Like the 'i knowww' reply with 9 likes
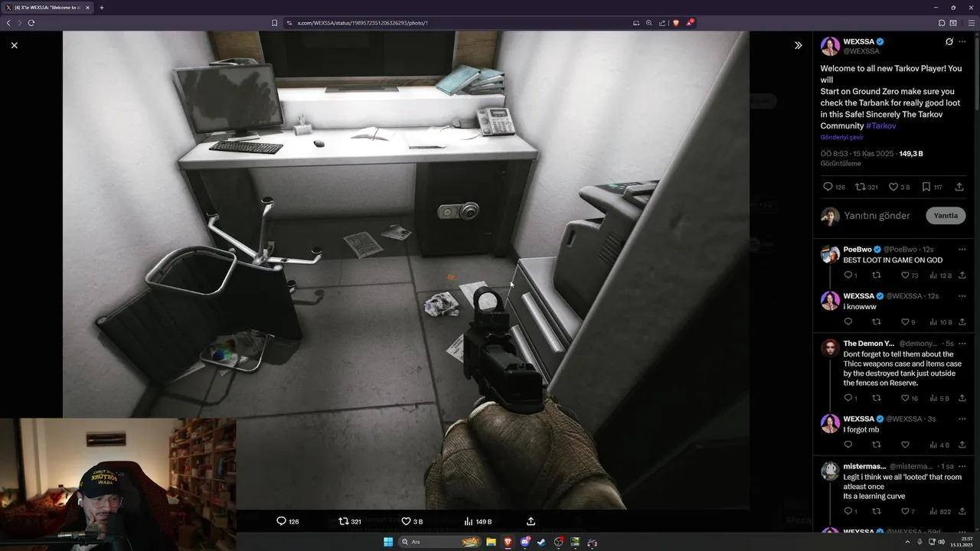This screenshot has width=980, height=551. 905,322
